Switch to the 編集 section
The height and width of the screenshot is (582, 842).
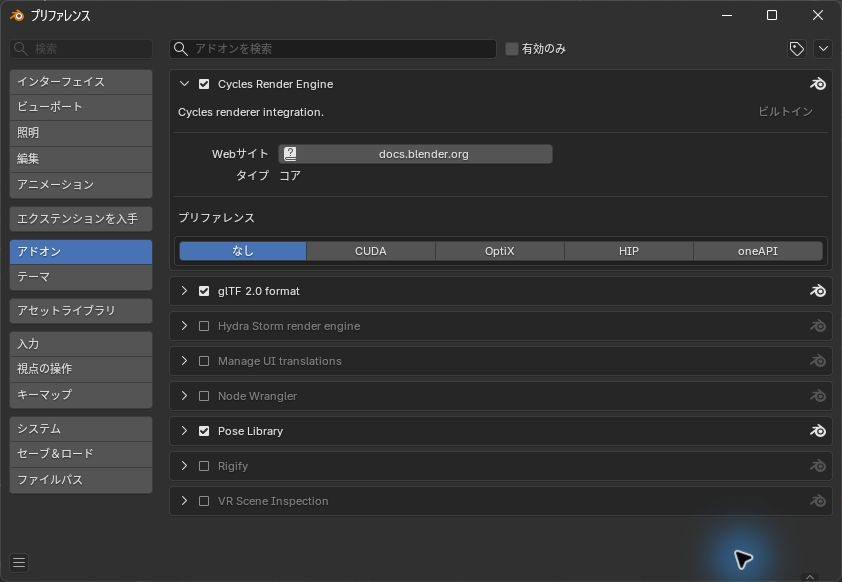pyautogui.click(x=81, y=159)
